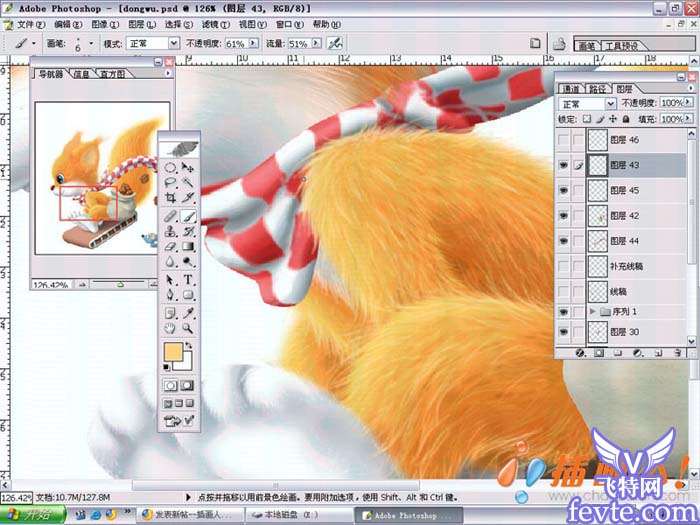Select the Hand tool
The width and height of the screenshot is (700, 525).
click(x=171, y=327)
